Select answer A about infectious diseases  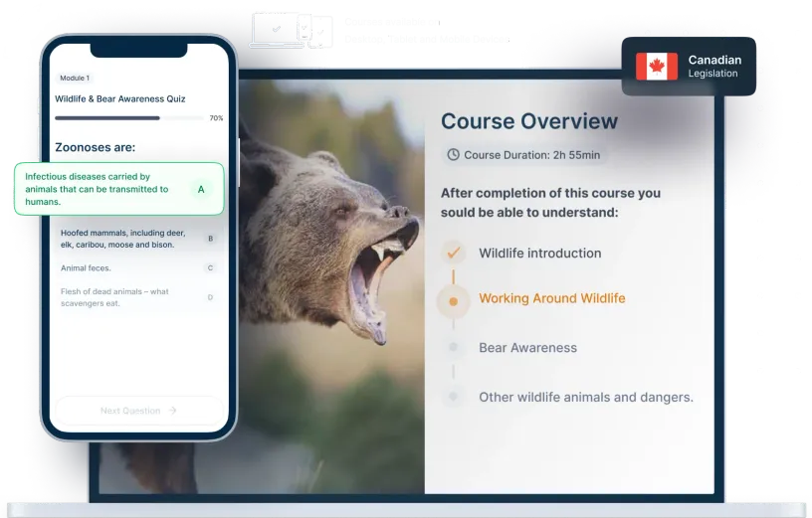coord(119,189)
